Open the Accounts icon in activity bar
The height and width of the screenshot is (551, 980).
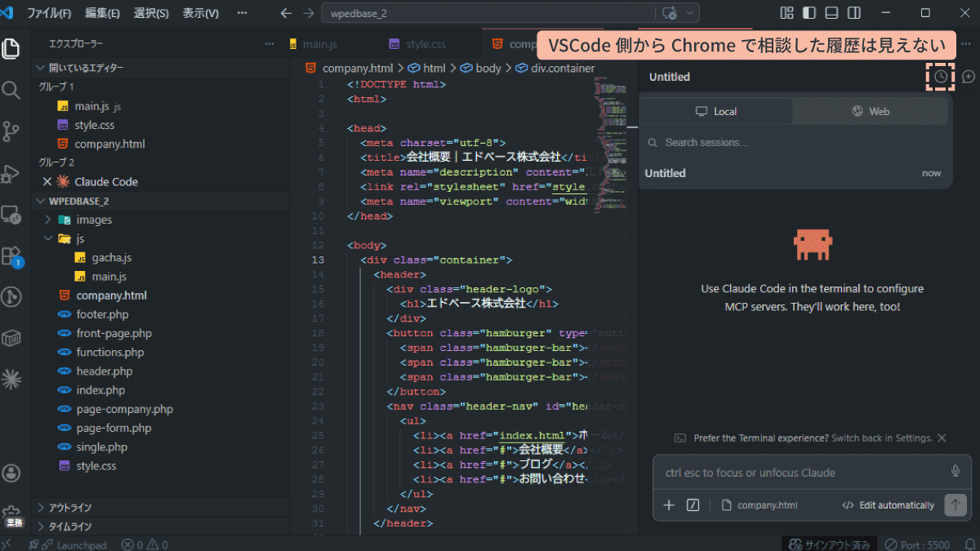pyautogui.click(x=11, y=473)
